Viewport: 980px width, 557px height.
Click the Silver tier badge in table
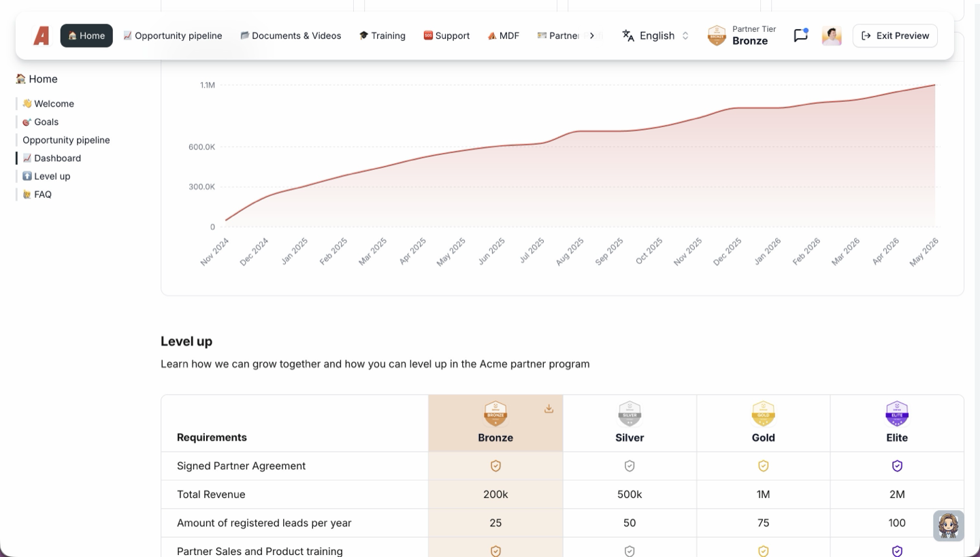coord(630,413)
